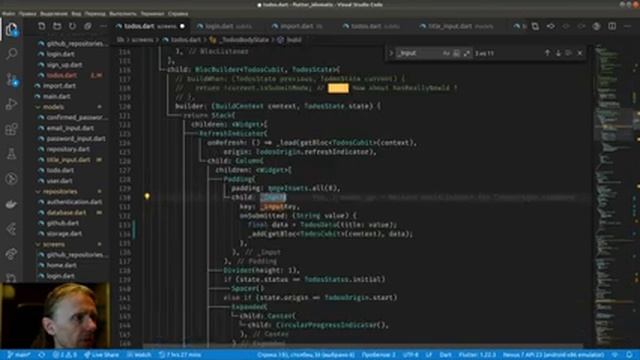
Task: Click split editor icon in editor toolbar
Action: point(612,27)
